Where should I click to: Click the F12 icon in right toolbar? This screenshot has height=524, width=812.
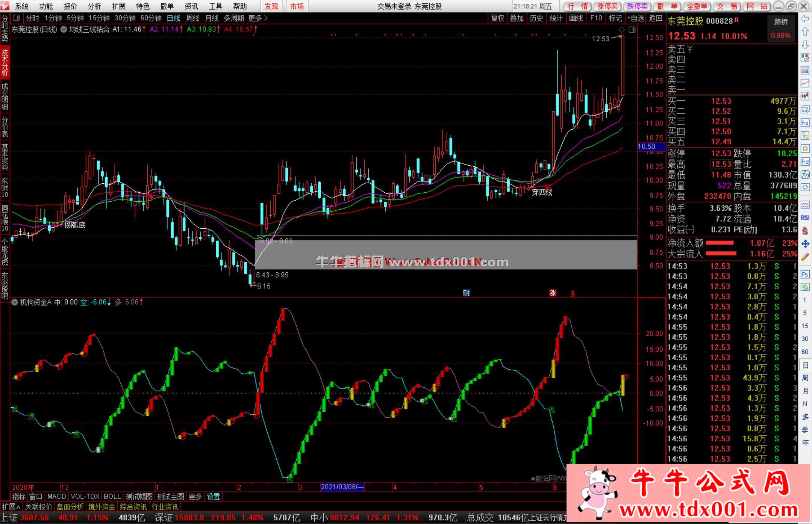point(805,162)
